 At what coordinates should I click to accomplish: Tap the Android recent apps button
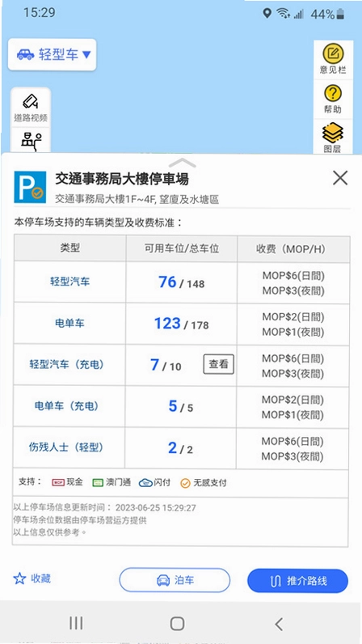point(76,624)
